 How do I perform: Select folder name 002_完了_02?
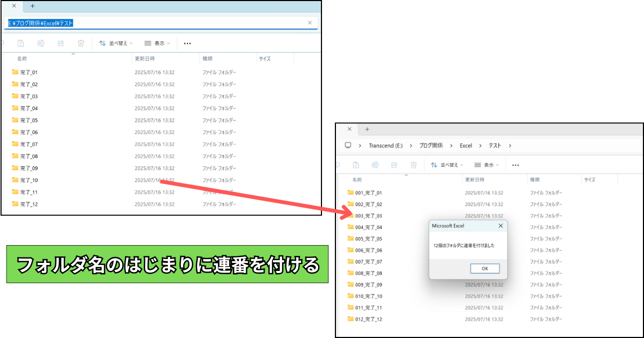pyautogui.click(x=369, y=204)
